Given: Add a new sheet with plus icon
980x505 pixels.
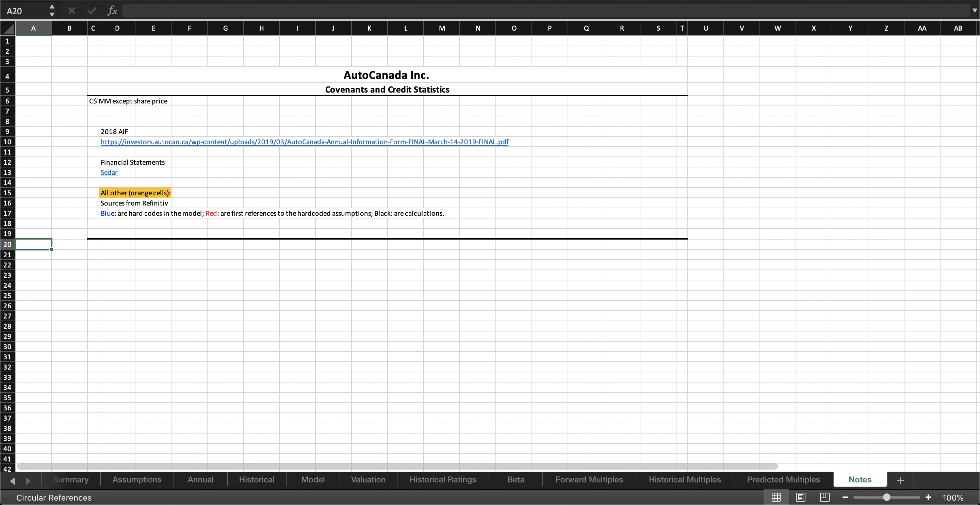Looking at the screenshot, I should [900, 480].
